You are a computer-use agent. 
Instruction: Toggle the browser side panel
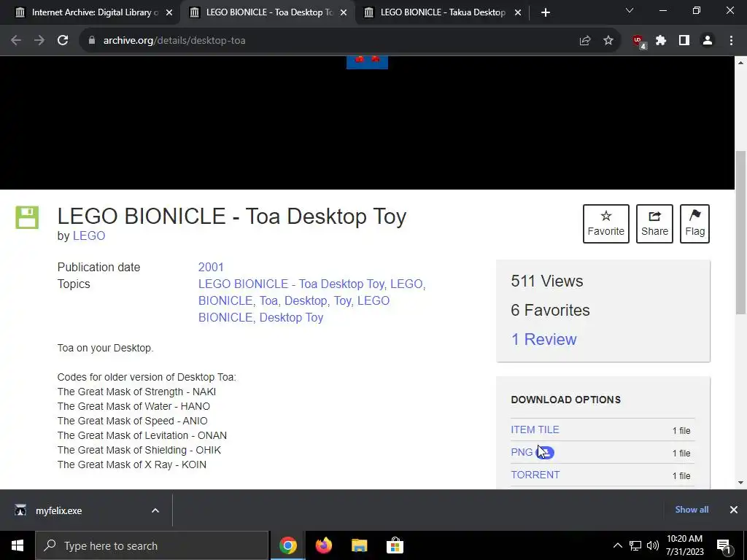tap(684, 41)
